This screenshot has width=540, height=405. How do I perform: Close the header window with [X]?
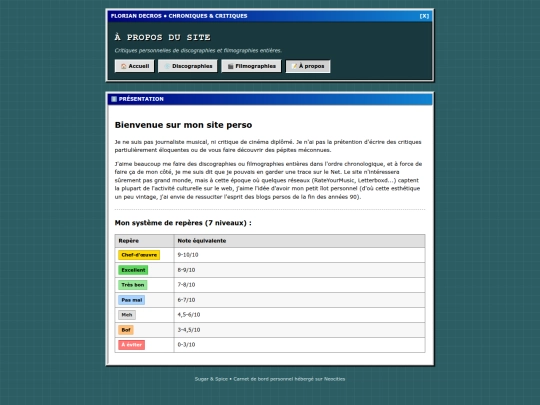[424, 16]
